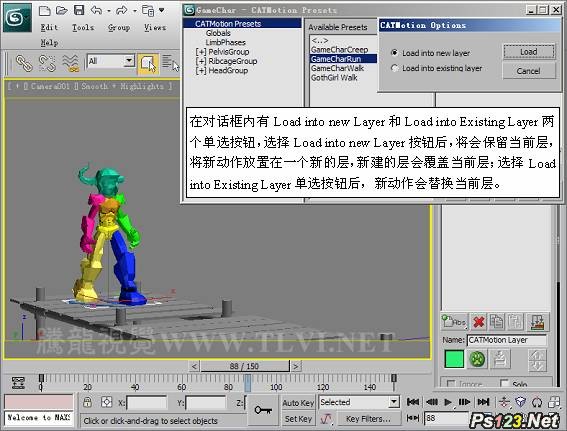Open the quick access toolbar customize arrow
This screenshot has height=431, width=567.
point(162,10)
